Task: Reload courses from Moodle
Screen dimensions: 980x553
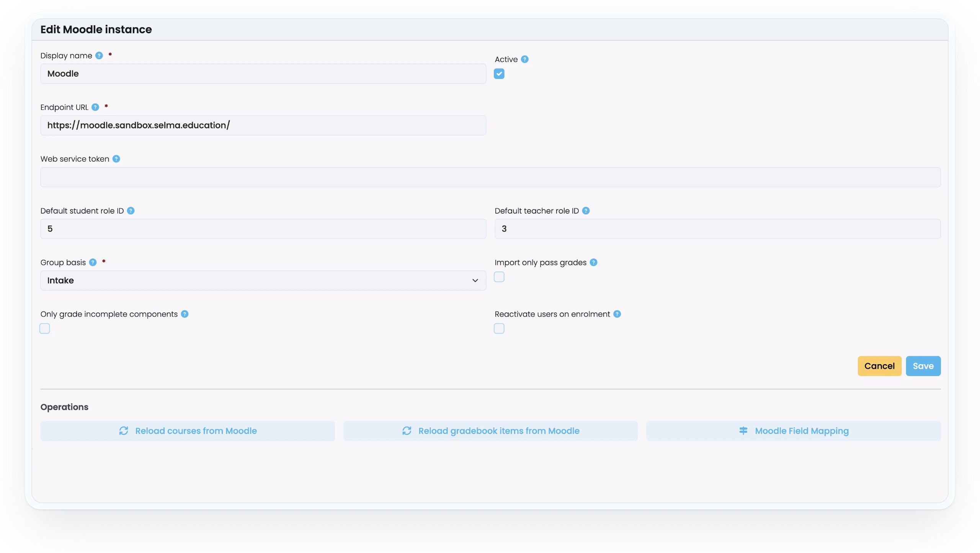Action: click(188, 431)
